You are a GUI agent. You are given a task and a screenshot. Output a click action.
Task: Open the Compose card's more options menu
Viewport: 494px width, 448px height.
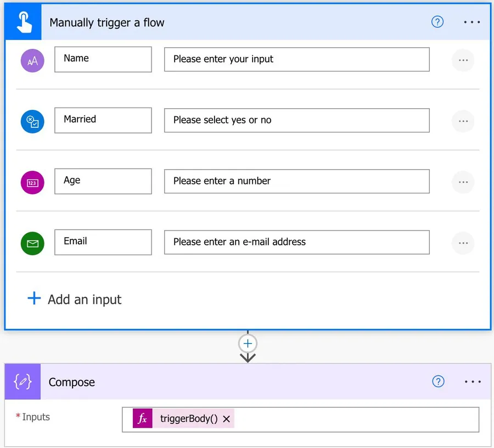[472, 382]
